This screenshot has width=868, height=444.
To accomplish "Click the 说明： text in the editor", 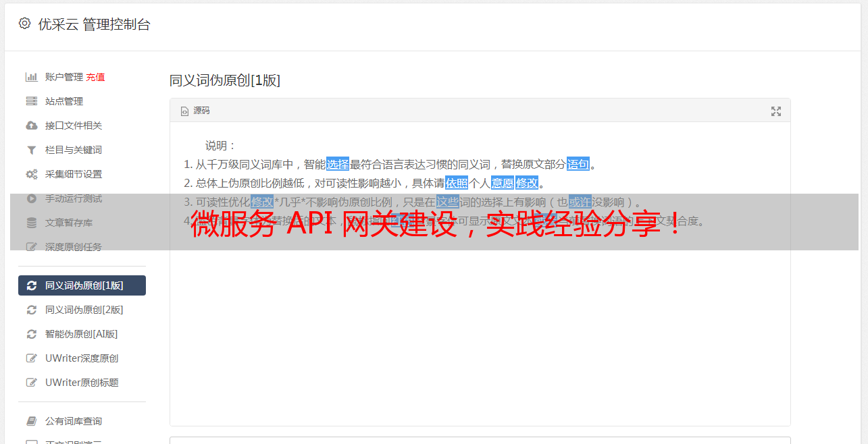I will 221,146.
